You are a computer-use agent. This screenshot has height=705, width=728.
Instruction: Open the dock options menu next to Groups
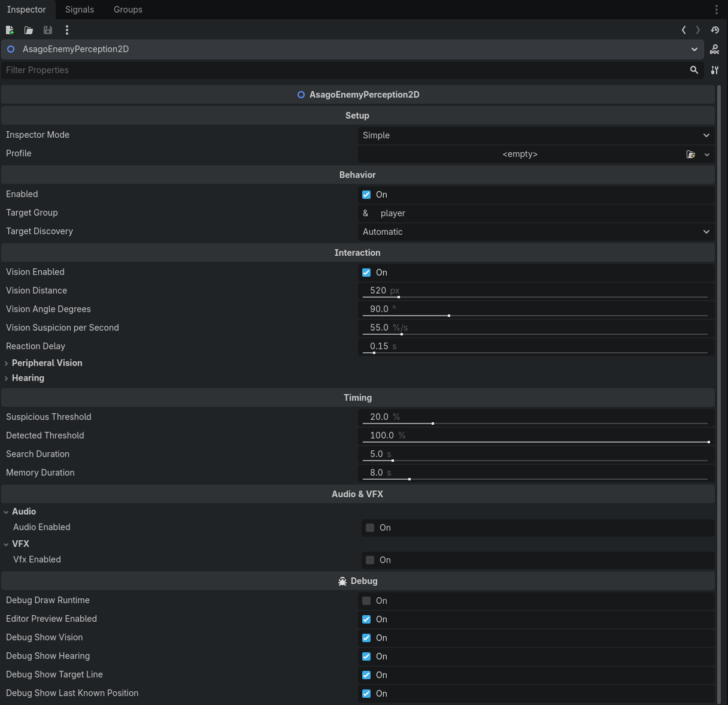(x=717, y=10)
